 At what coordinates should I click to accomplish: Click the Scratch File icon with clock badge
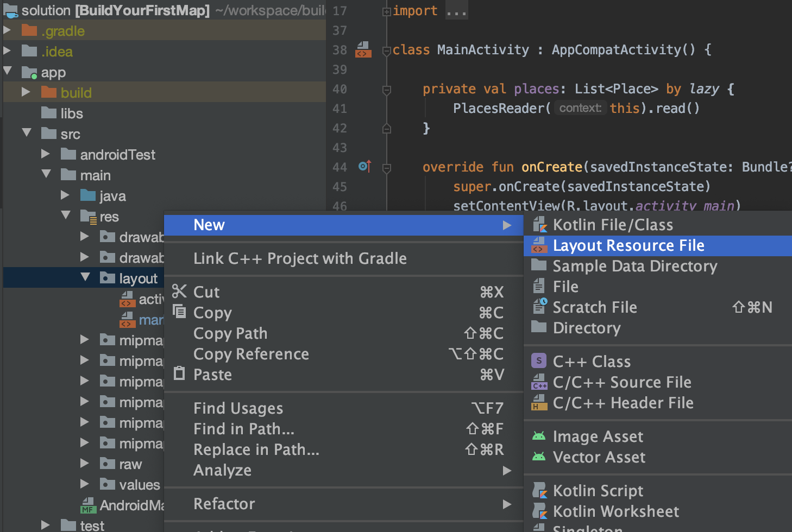pyautogui.click(x=539, y=306)
